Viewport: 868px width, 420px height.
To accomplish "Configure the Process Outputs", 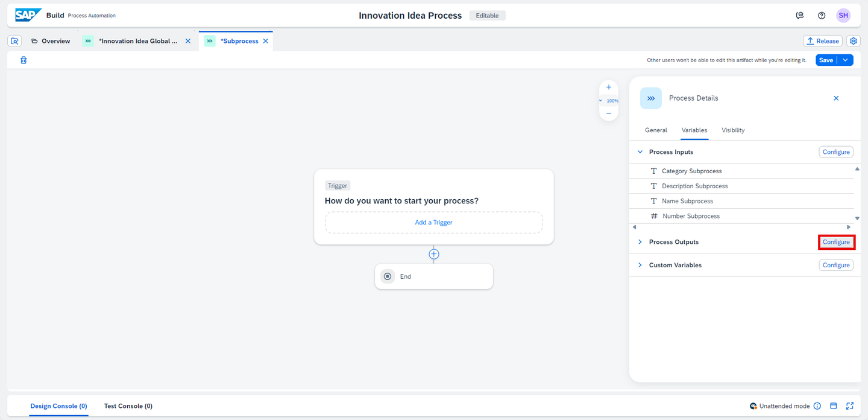I will (836, 242).
